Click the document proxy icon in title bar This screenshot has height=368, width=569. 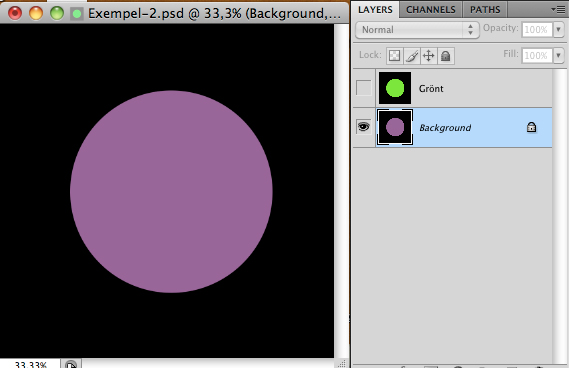coord(77,14)
